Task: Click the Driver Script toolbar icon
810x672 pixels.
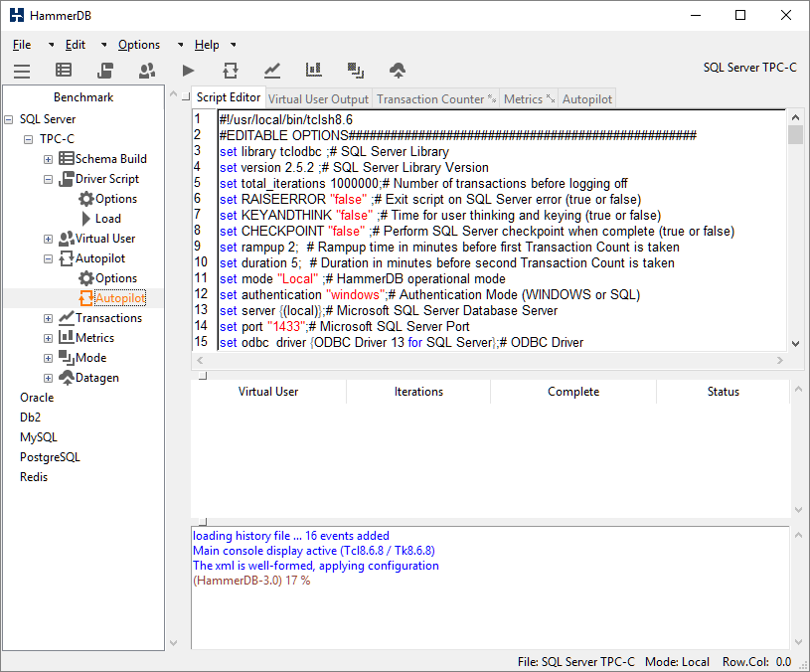Action: [x=105, y=71]
